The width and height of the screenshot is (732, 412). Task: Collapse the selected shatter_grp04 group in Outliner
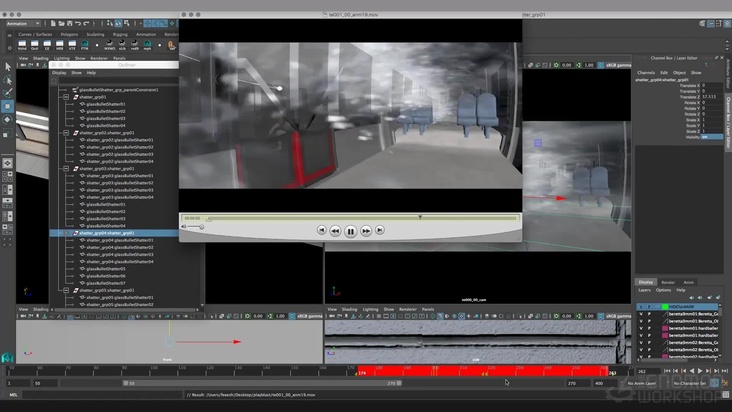pyautogui.click(x=64, y=233)
